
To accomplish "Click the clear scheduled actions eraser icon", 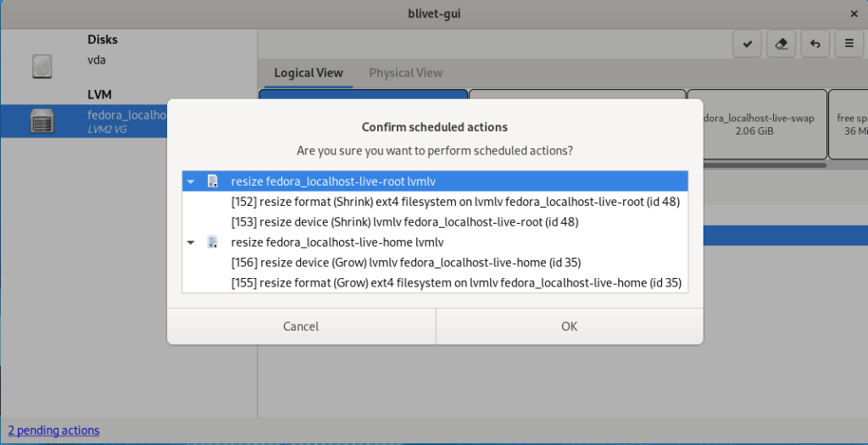I will click(781, 44).
